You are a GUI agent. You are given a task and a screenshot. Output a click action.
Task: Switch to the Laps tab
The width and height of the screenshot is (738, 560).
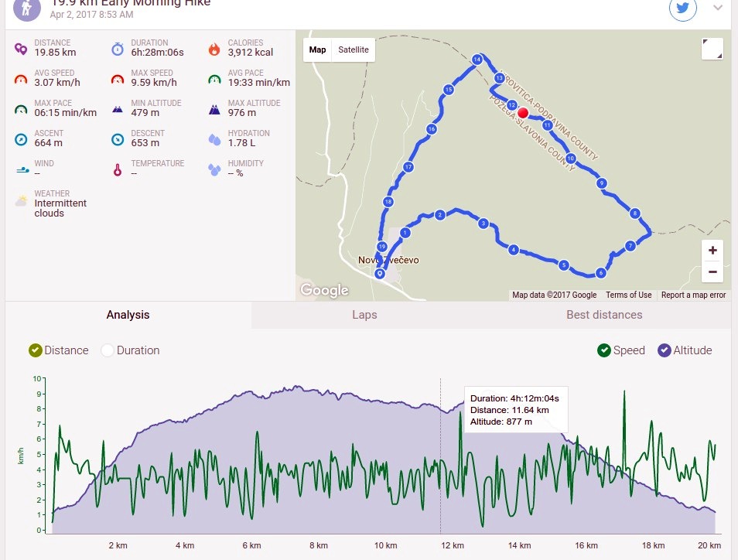(365, 315)
